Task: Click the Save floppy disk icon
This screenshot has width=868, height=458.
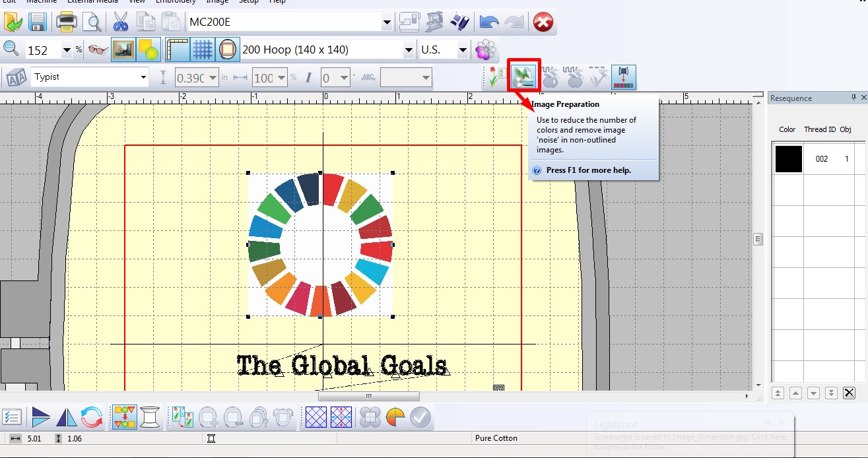Action: (36, 22)
